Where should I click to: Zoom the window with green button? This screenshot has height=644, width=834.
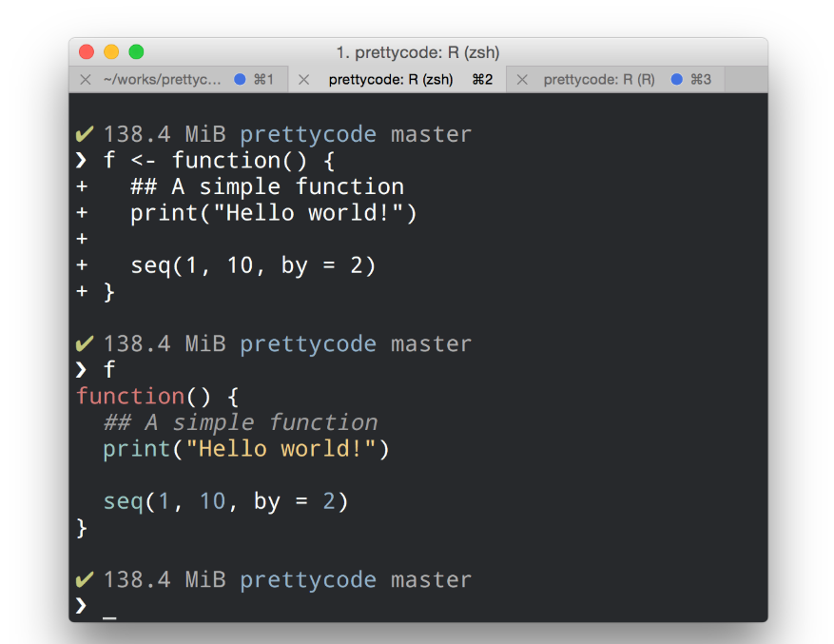(136, 52)
